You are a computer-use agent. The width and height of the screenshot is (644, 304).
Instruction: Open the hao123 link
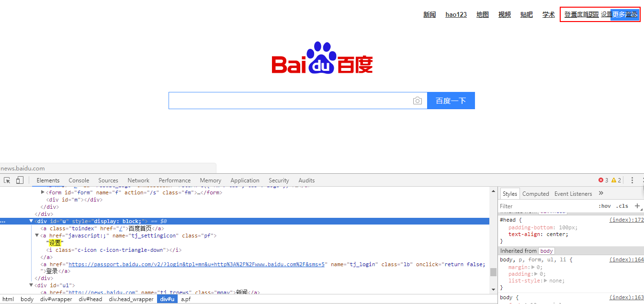tap(456, 15)
